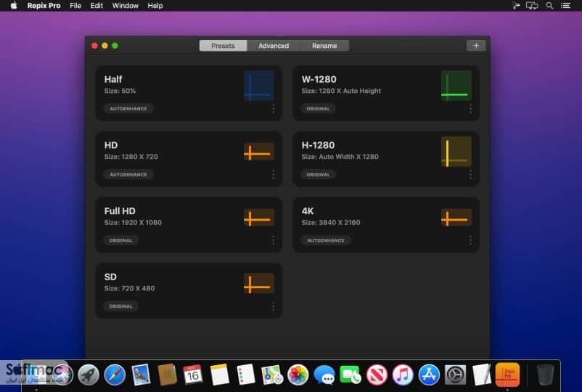This screenshot has height=392, width=582.
Task: Open the Apple menu
Action: [14, 6]
